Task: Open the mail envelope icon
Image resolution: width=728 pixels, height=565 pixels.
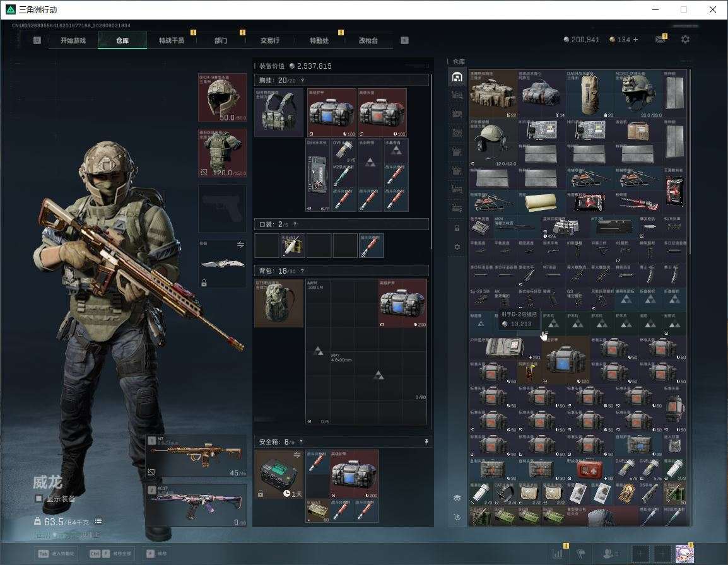Action: [x=660, y=40]
